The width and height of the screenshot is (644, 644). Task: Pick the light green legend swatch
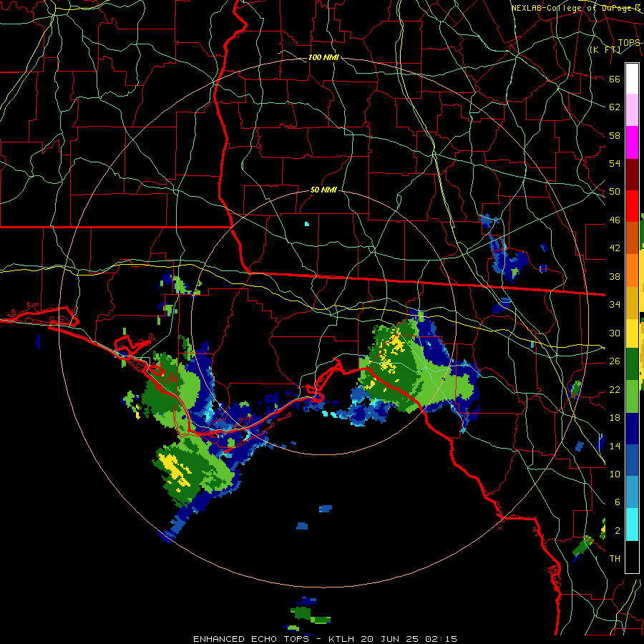pos(632,396)
